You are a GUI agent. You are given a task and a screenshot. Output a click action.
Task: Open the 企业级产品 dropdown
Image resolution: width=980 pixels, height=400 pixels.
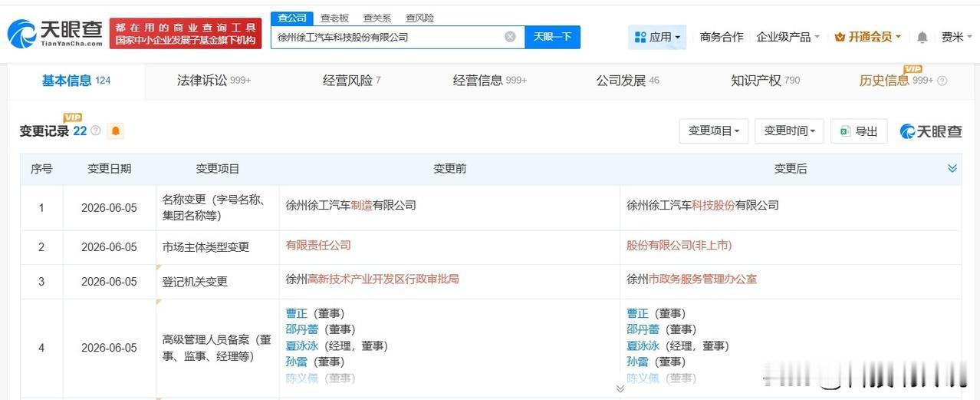(x=788, y=37)
